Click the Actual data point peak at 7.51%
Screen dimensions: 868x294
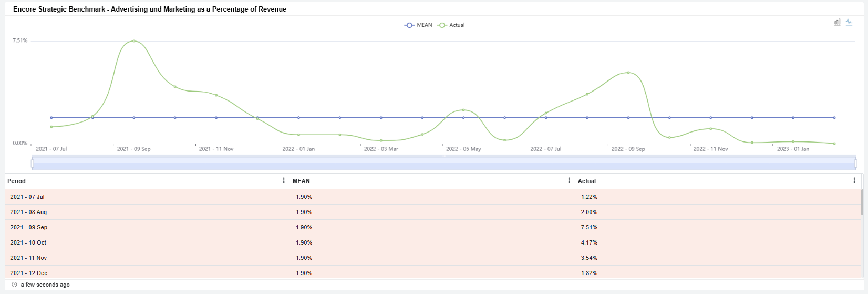(134, 41)
